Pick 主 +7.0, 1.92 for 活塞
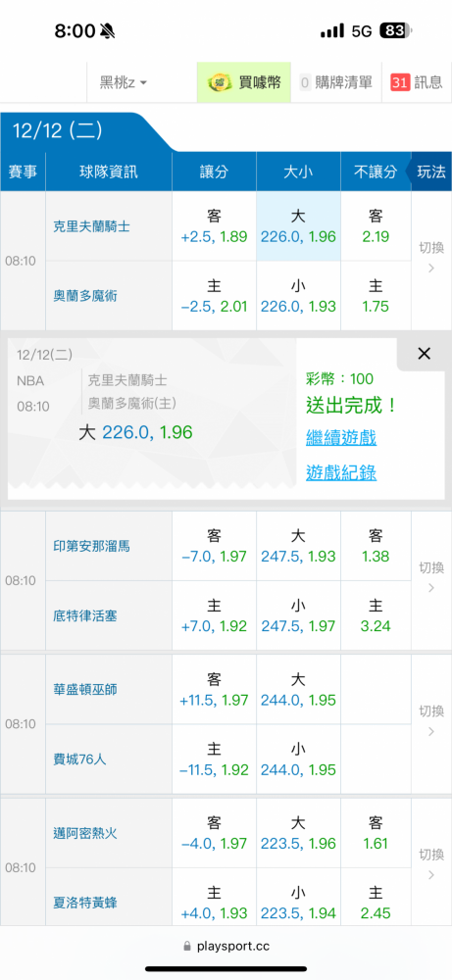Screen dimensions: 452x980 pos(214,615)
